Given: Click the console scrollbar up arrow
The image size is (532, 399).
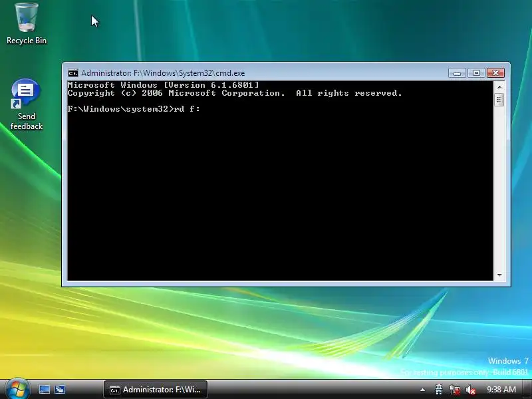Looking at the screenshot, I should point(499,87).
